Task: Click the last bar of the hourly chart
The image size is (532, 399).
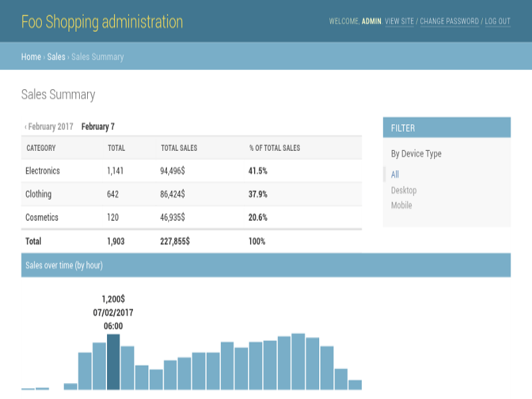Action: [x=355, y=384]
